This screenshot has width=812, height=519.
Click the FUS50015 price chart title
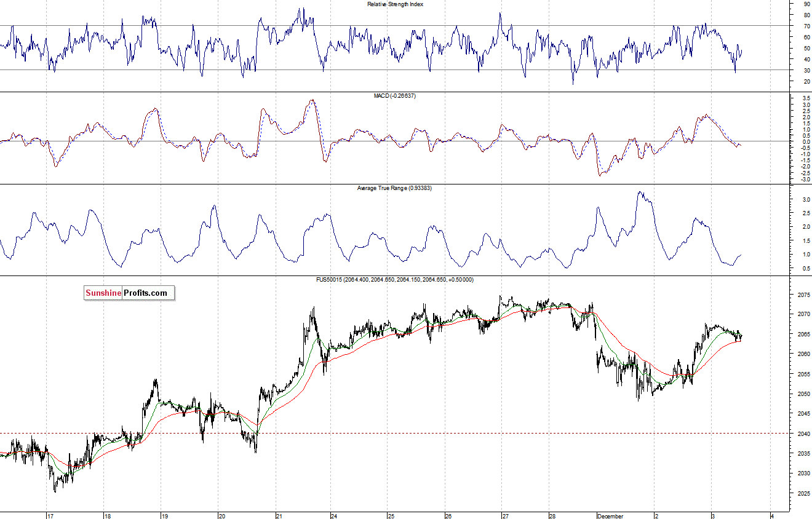(395, 279)
